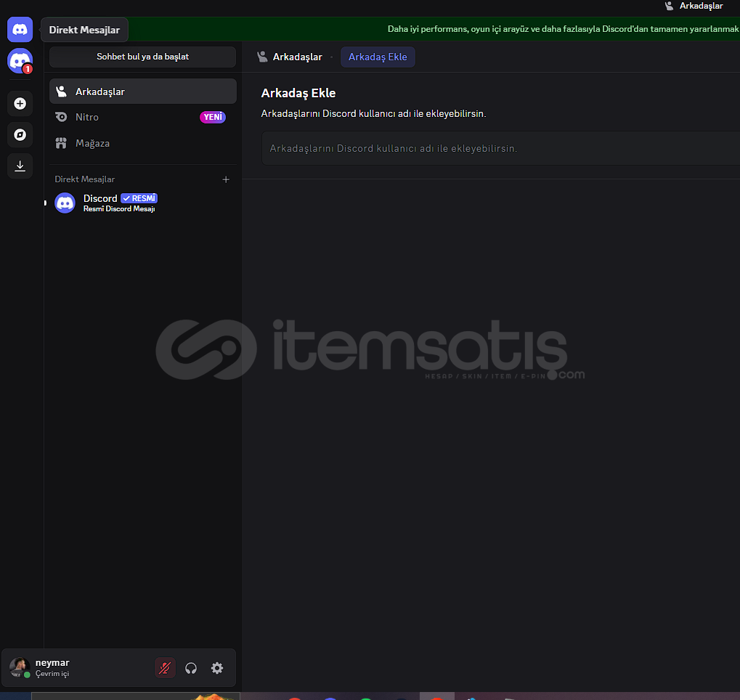
Task: Click the Arkadaşlar title at top right
Action: pyautogui.click(x=701, y=6)
